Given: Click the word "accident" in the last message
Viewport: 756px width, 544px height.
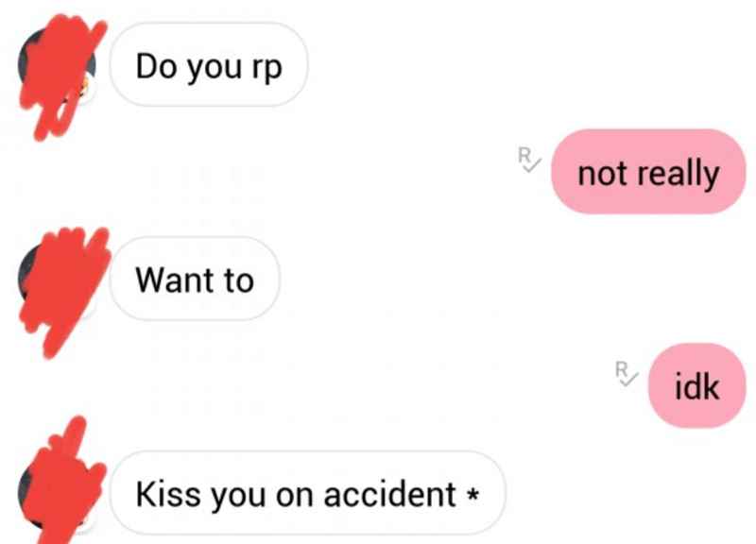Looking at the screenshot, I should (389, 494).
